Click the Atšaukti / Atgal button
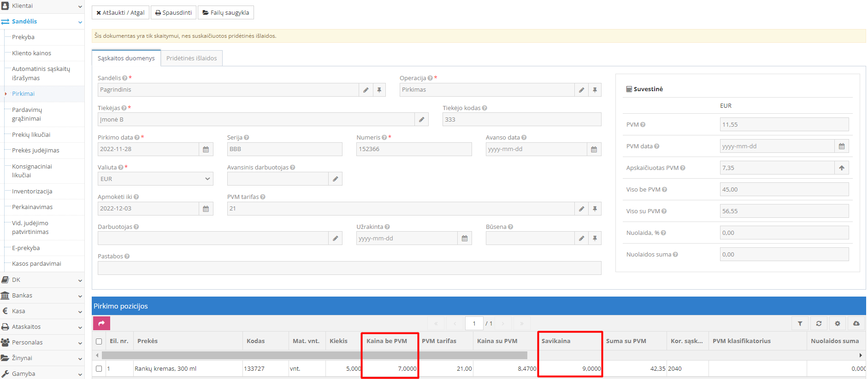The height and width of the screenshot is (379, 868). tap(120, 12)
